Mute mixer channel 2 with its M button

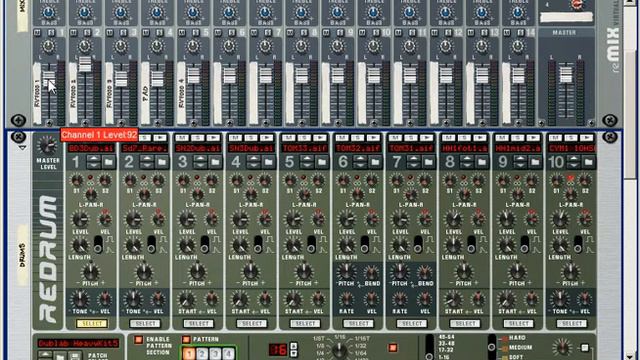click(x=73, y=32)
